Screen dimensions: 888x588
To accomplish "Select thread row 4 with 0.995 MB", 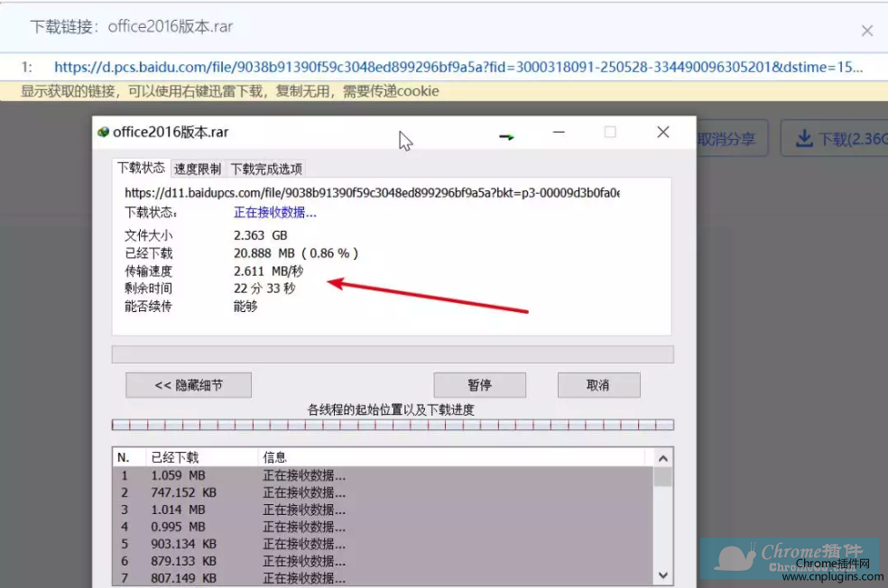I will [383, 527].
